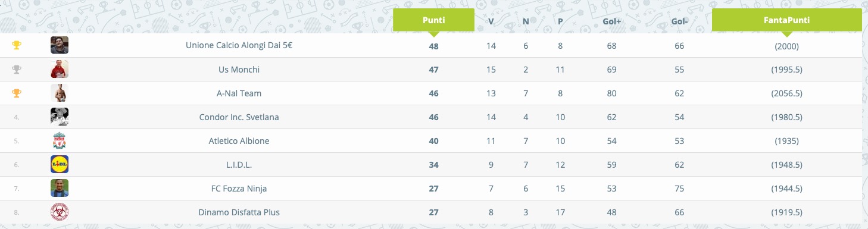Click the Lidl logo team badge
The image size is (868, 229).
[x=60, y=164]
